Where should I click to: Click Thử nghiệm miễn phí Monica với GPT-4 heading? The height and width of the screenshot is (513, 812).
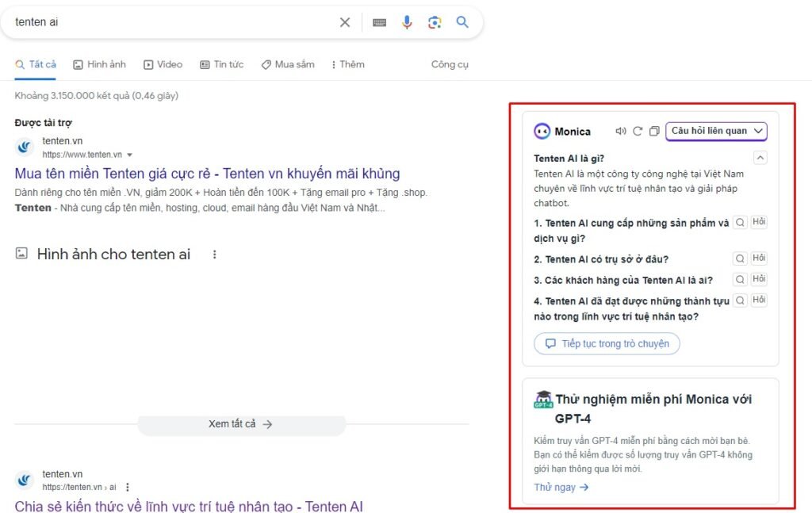pos(653,408)
